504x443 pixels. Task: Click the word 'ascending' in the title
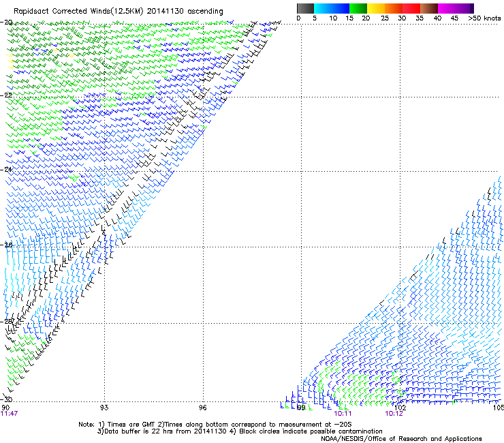[x=205, y=12]
